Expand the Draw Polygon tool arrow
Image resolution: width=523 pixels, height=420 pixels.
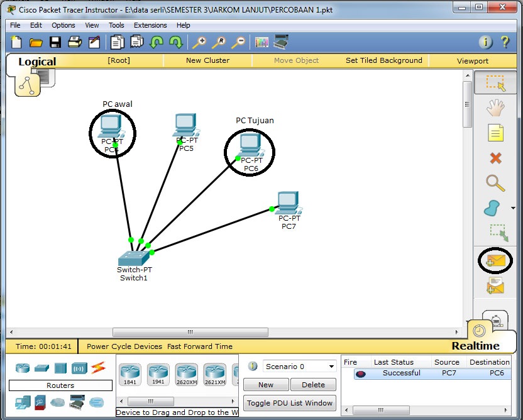[x=513, y=208]
